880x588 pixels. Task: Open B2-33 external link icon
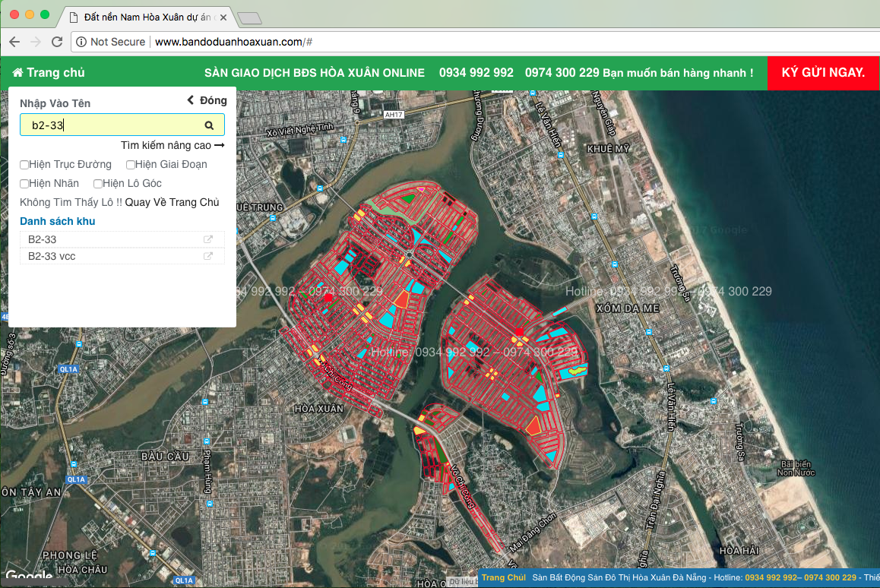(x=208, y=239)
